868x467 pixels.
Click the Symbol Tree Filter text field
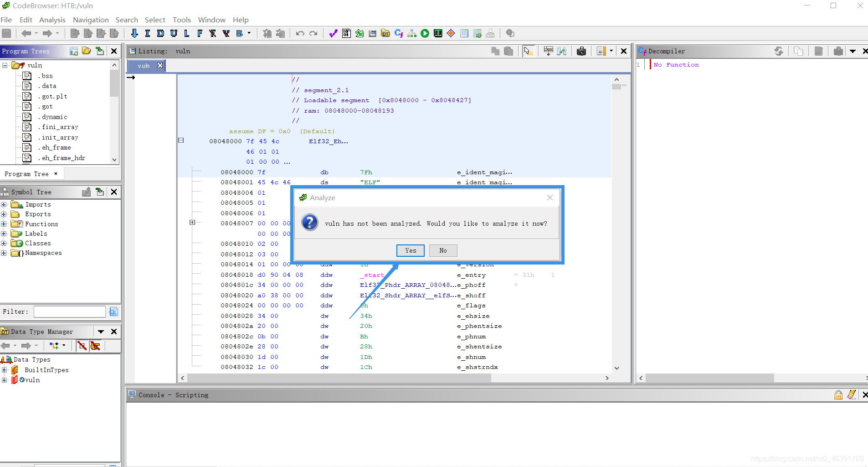coord(70,311)
